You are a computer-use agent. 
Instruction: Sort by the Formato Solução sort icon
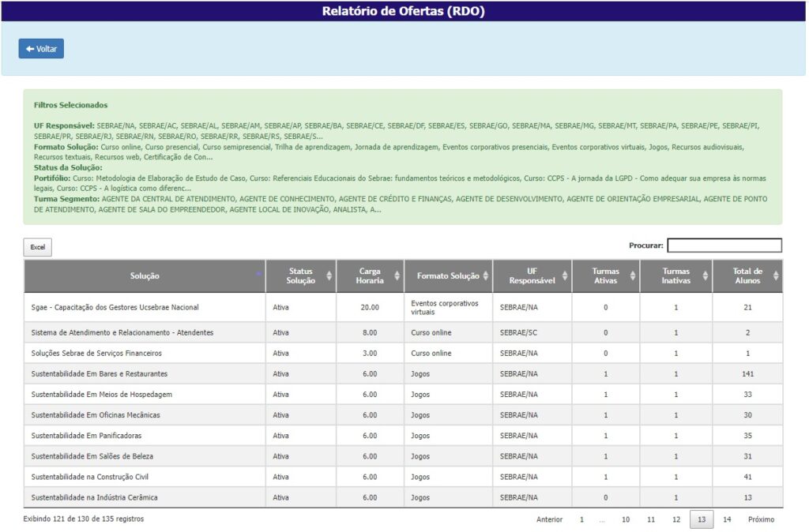coord(485,276)
